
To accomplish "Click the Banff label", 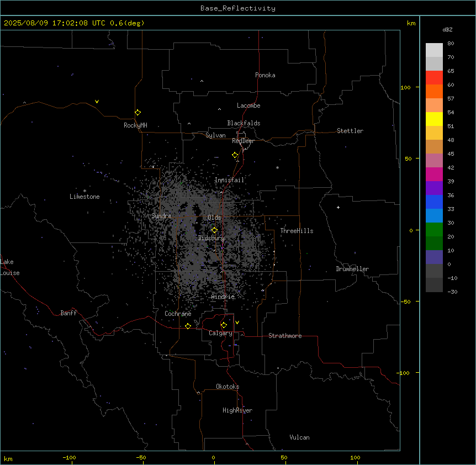I will (x=68, y=313).
